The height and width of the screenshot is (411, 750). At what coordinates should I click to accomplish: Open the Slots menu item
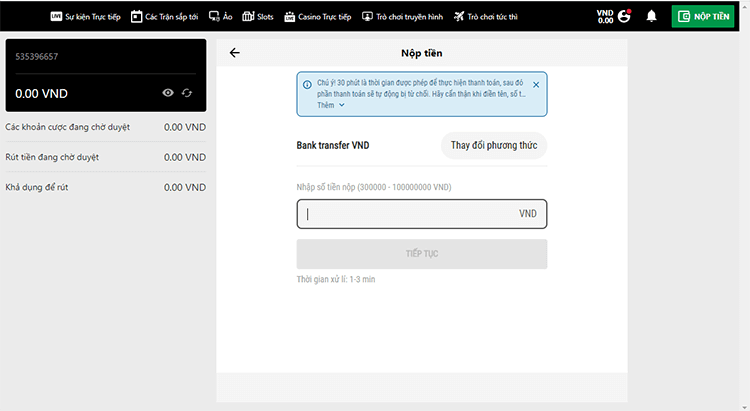point(258,17)
